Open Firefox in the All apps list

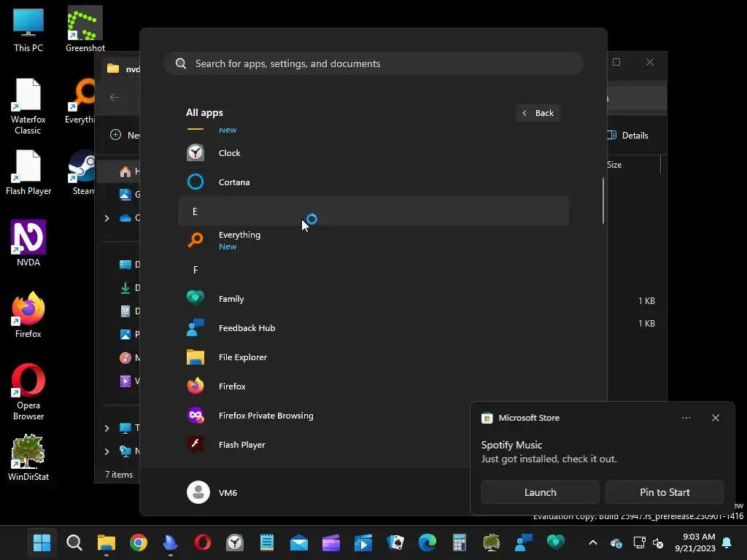(x=373, y=386)
